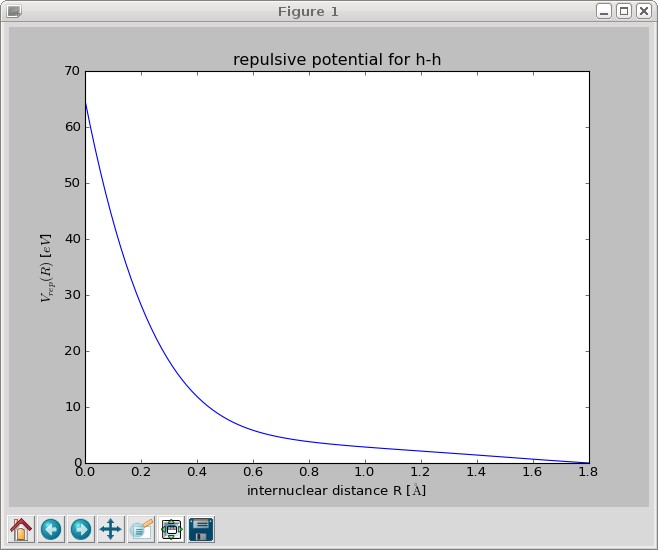Open the Configure subplots tool
658x550 pixels.
pyautogui.click(x=171, y=529)
